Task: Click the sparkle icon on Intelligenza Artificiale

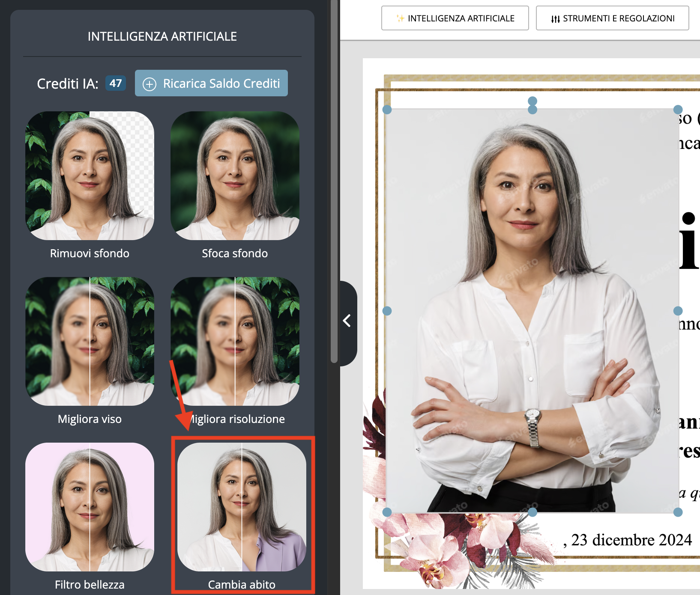Action: coord(400,18)
